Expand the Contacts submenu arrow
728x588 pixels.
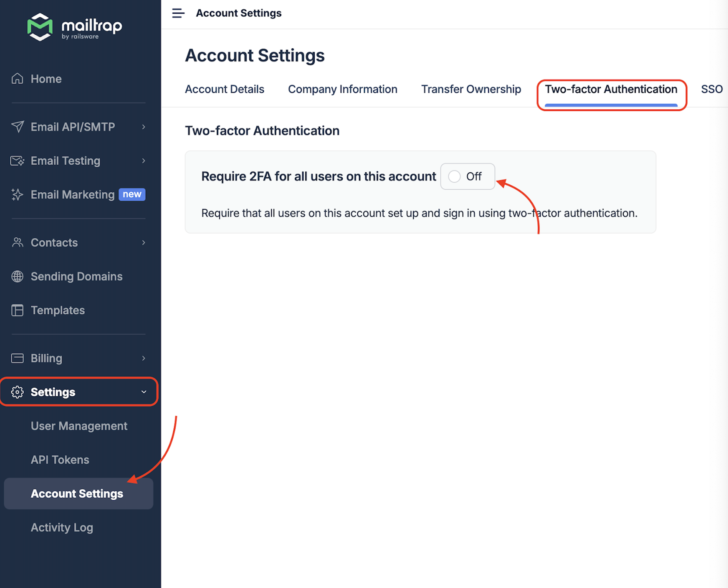click(x=144, y=243)
